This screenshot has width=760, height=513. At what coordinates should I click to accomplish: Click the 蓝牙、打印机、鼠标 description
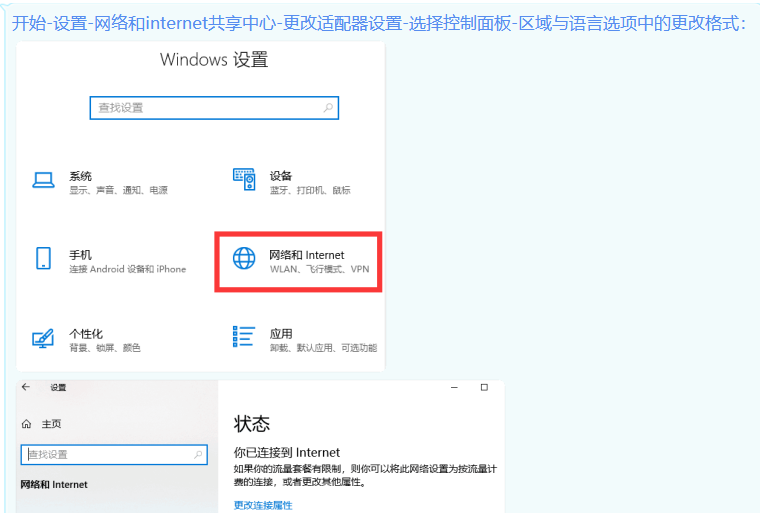310,190
